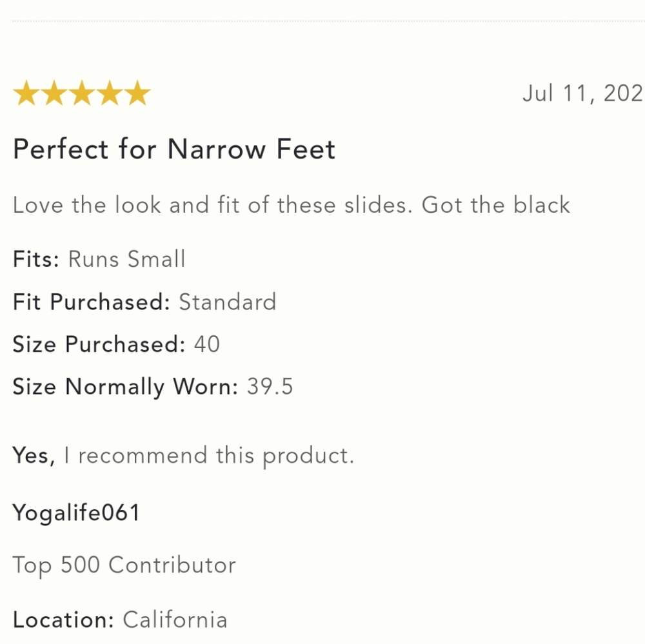Click the review date Jul 11
This screenshot has width=645, height=644.
point(583,93)
